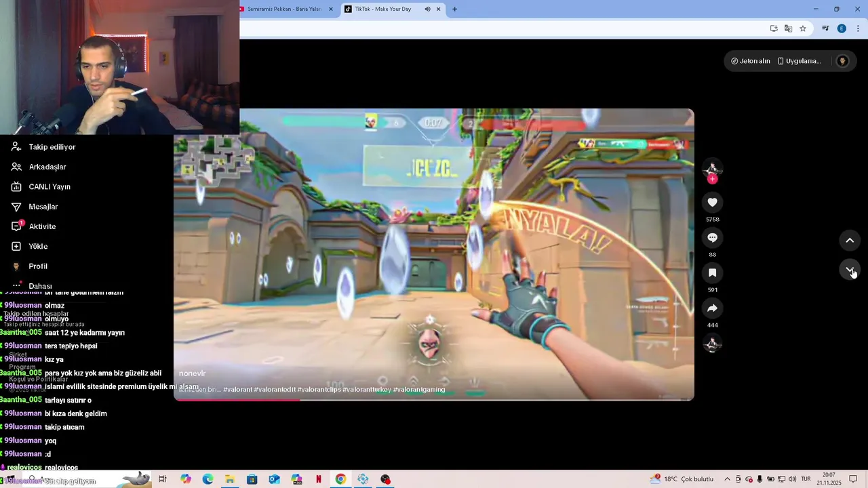Open Task View in the taskbar
The image size is (868, 488).
point(163,479)
